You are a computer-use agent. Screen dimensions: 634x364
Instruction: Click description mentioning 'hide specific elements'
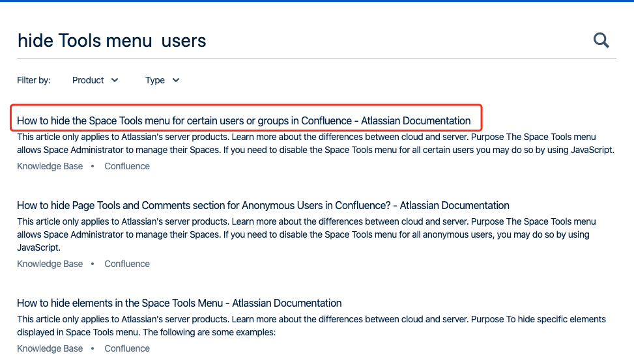pos(311,326)
